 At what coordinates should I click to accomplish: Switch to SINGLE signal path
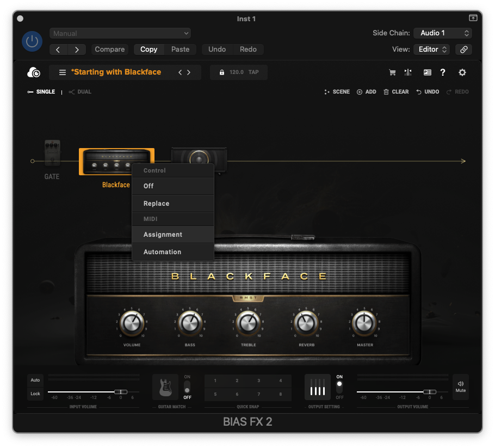pyautogui.click(x=41, y=92)
